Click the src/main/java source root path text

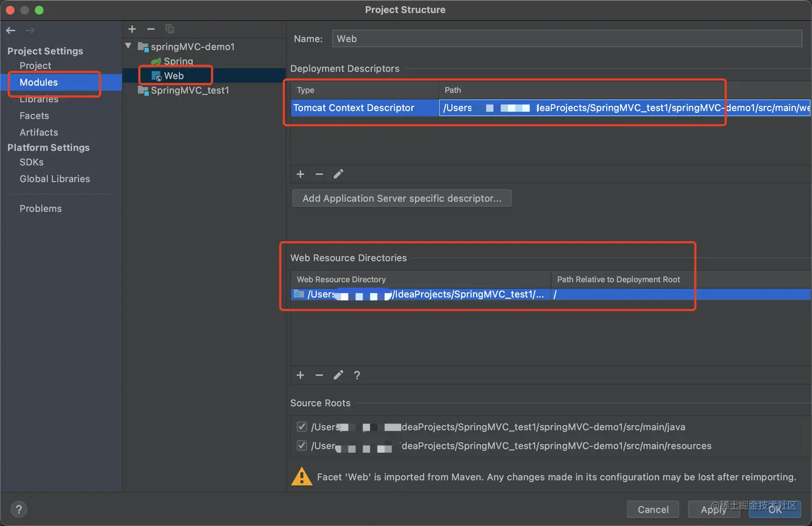point(498,427)
